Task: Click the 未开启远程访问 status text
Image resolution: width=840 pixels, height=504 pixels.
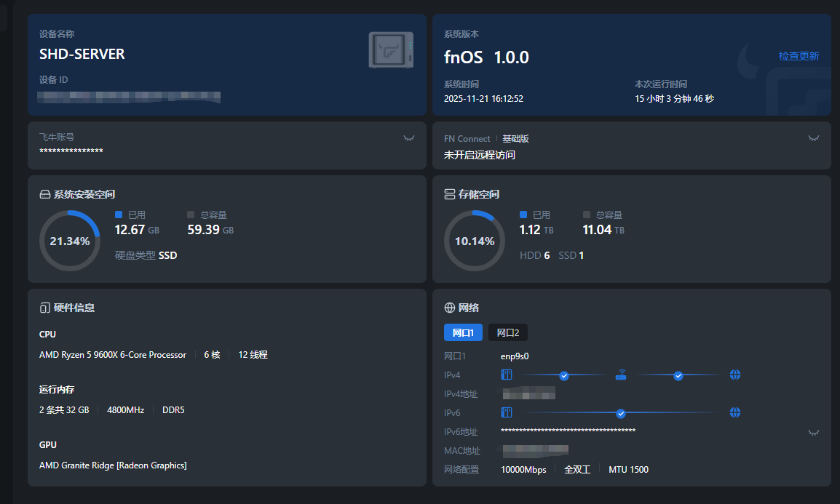Action: (480, 155)
